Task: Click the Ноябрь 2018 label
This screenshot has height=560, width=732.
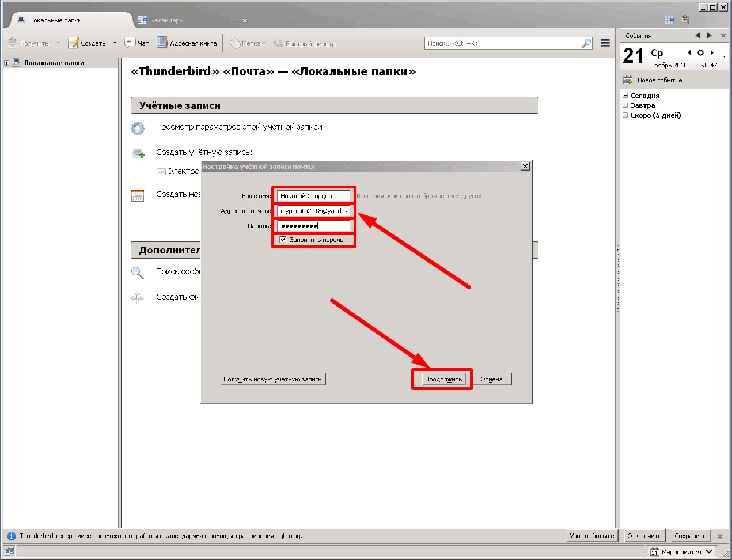Action: (669, 65)
